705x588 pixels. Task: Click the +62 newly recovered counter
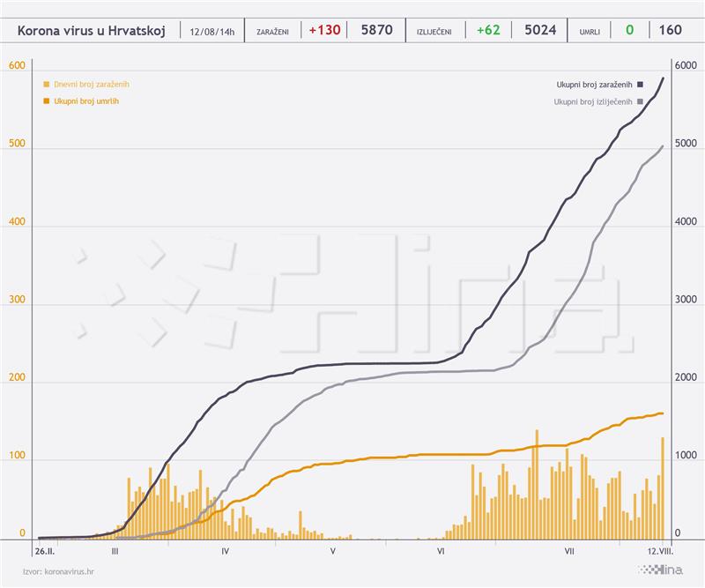coord(488,30)
